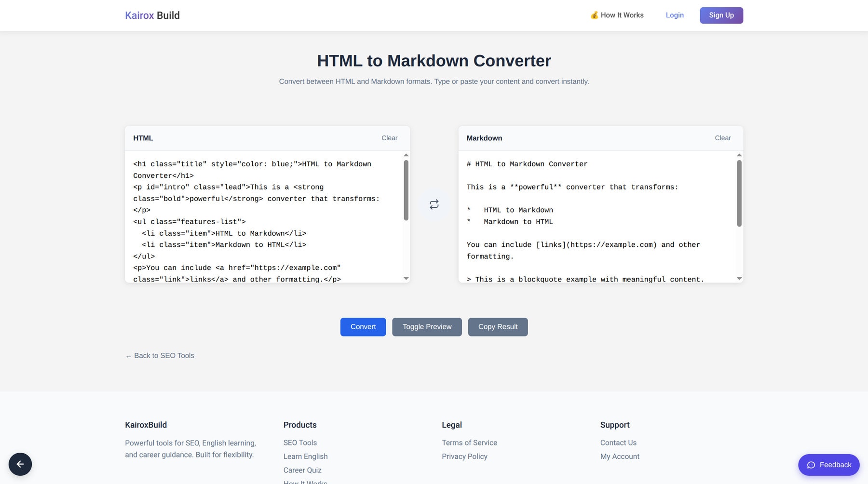This screenshot has width=868, height=484.
Task: Follow the Back to SEO Tools link
Action: (159, 355)
